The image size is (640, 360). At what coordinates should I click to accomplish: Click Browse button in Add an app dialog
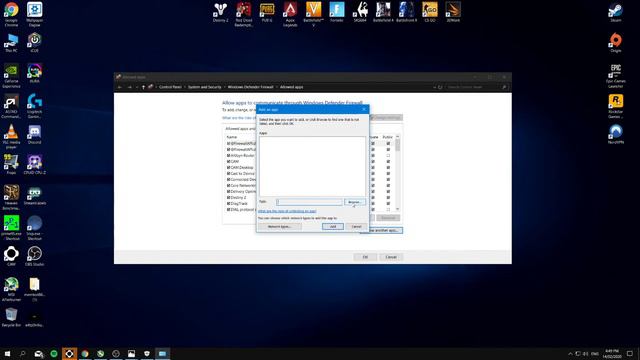[x=355, y=202]
